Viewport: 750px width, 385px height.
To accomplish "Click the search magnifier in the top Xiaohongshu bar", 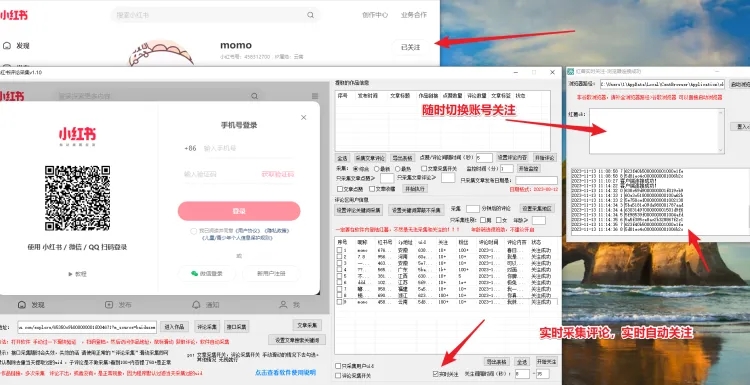I will [x=311, y=15].
